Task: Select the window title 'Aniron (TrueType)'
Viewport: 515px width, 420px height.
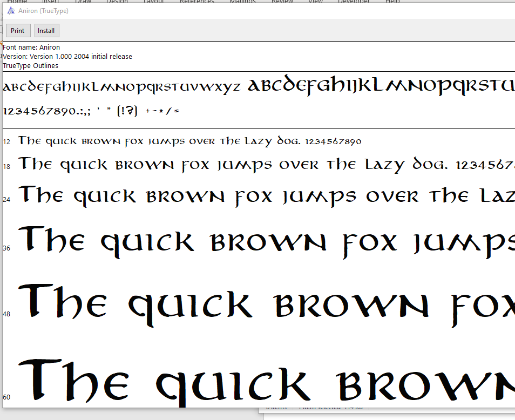Action: click(43, 11)
